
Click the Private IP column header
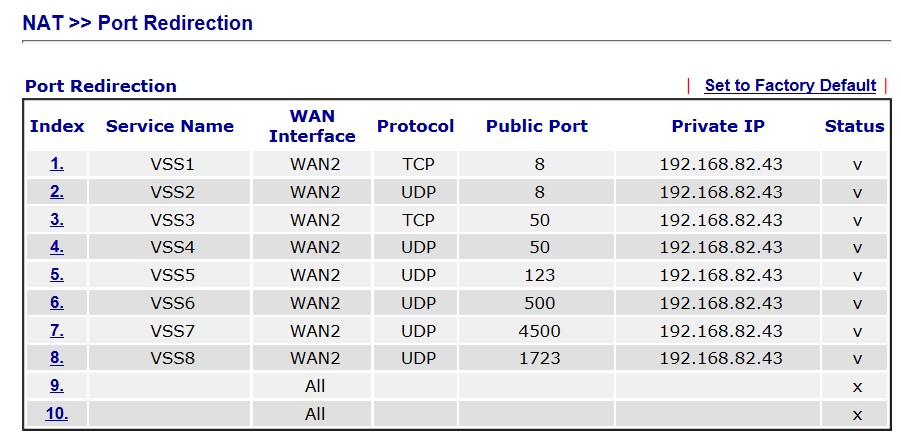tap(718, 126)
